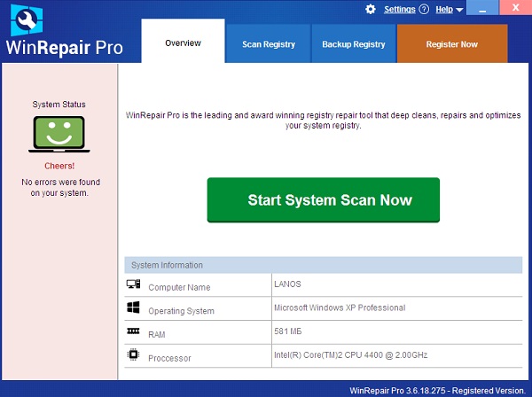Click the LANOS computer name value

[289, 284]
